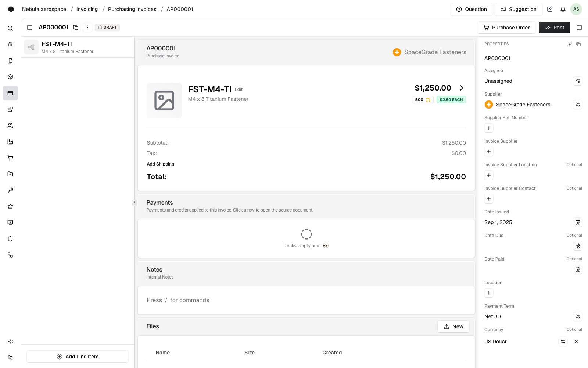Click into the internal notes field
This screenshot has width=588, height=368.
[306, 300]
